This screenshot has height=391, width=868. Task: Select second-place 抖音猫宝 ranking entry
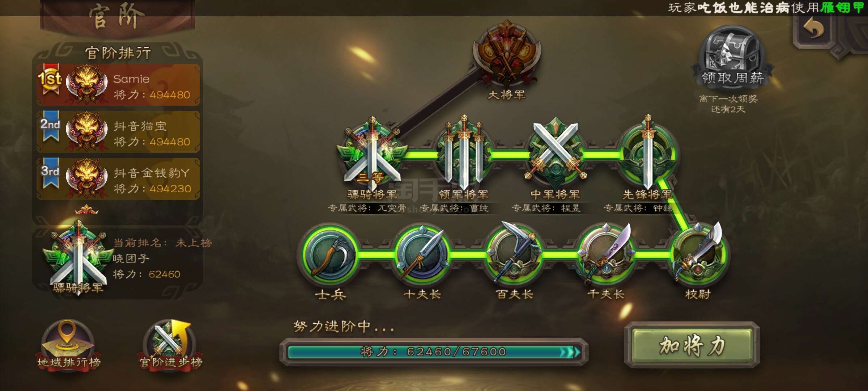118,131
